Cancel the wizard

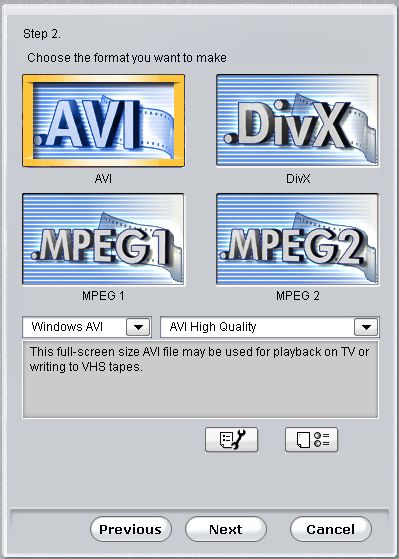[x=331, y=529]
